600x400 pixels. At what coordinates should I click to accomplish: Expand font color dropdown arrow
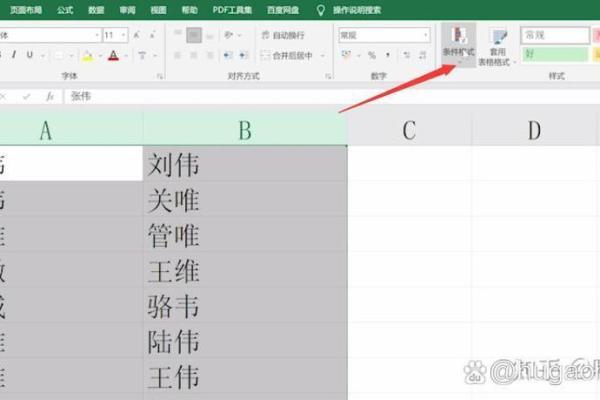(126, 56)
